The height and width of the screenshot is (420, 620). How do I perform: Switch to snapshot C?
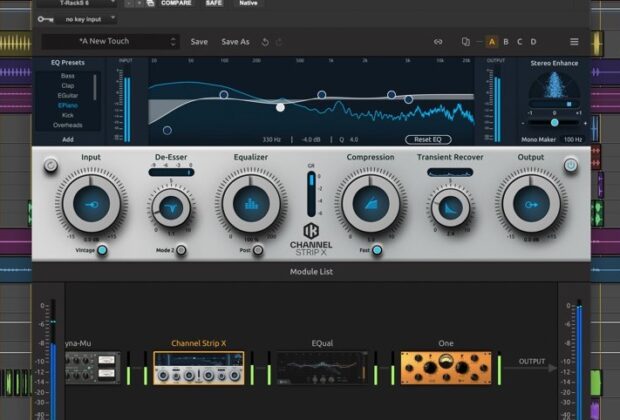520,42
